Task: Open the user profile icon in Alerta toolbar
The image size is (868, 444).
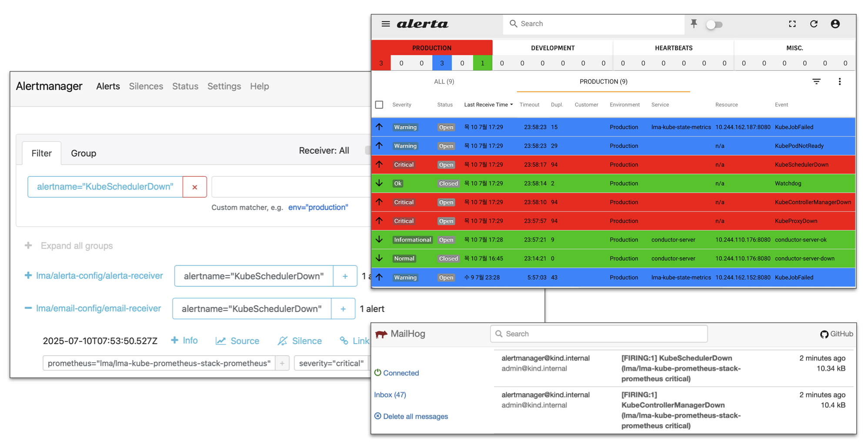Action: 835,24
